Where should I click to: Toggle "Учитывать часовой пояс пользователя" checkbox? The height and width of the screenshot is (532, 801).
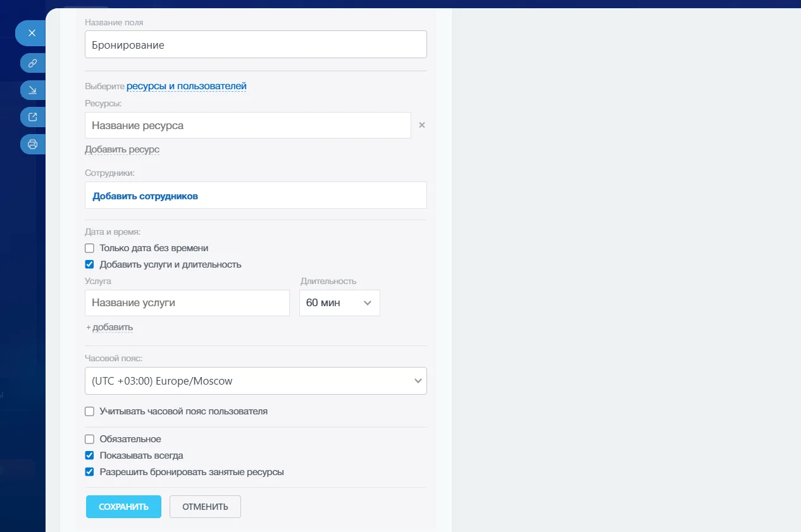[x=90, y=411]
